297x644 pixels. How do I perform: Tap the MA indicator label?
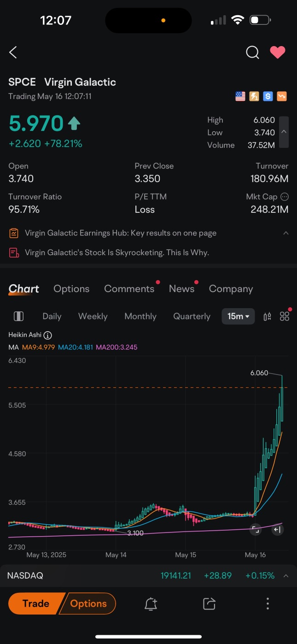[x=13, y=347]
